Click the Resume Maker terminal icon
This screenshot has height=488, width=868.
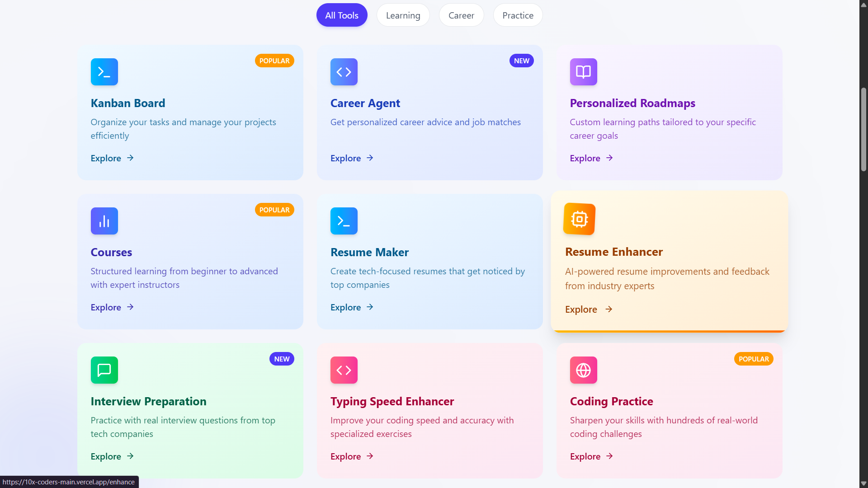coord(344,221)
